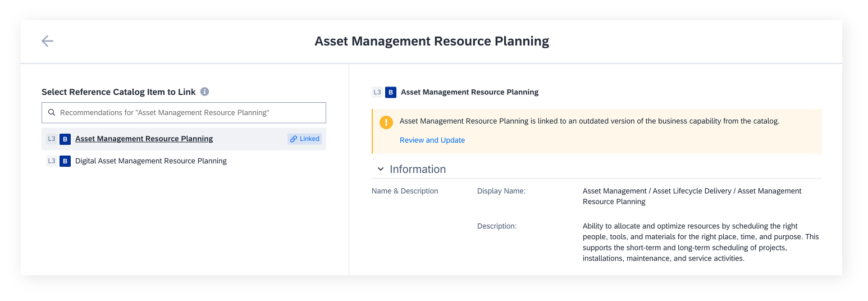Select Digital Asset Management Resource Planning item

coord(184,161)
